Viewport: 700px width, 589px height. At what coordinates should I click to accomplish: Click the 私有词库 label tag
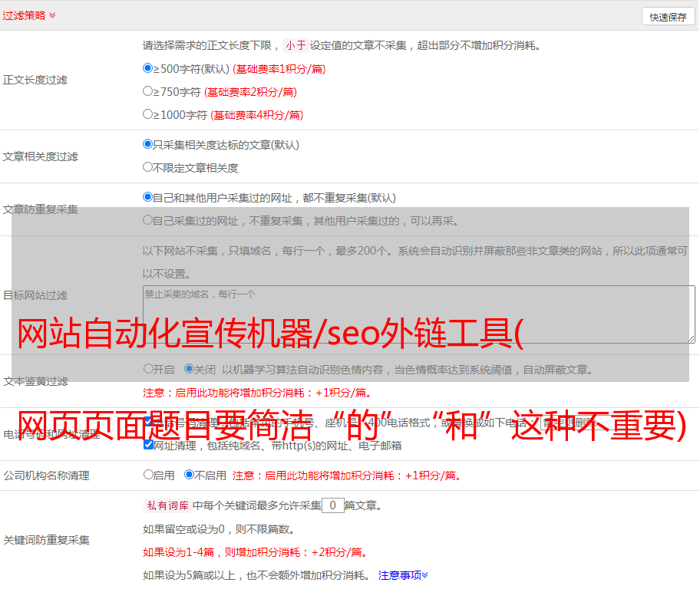point(166,505)
